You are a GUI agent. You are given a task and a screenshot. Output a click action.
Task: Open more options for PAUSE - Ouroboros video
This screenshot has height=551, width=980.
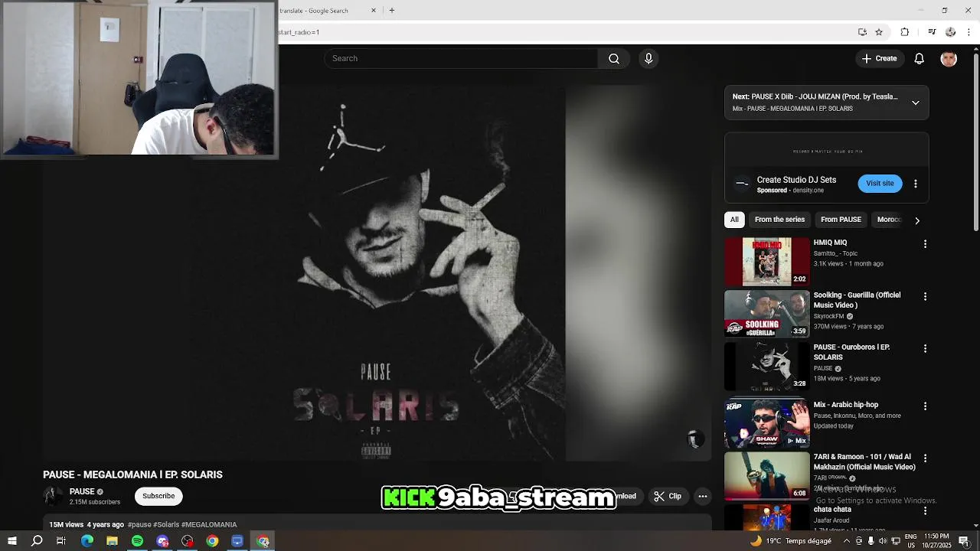(925, 348)
